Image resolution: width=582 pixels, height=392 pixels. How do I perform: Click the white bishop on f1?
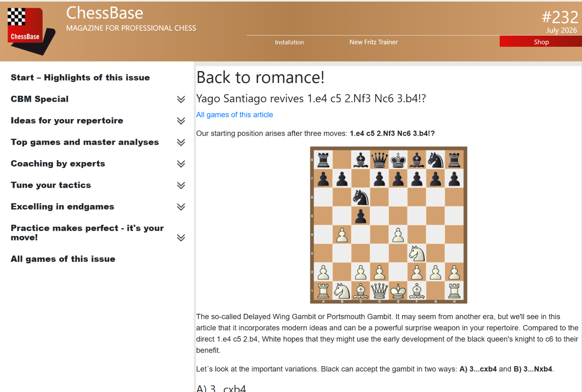tap(417, 291)
